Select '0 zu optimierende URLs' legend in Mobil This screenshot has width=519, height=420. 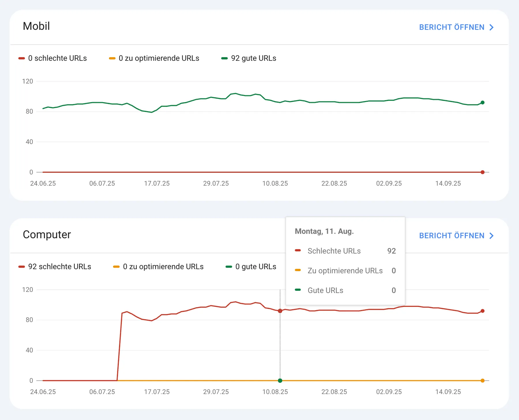click(x=154, y=58)
